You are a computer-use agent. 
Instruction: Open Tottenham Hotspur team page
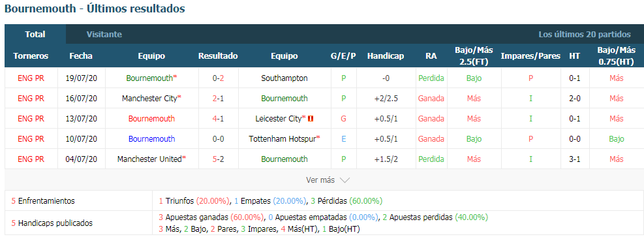tap(282, 139)
